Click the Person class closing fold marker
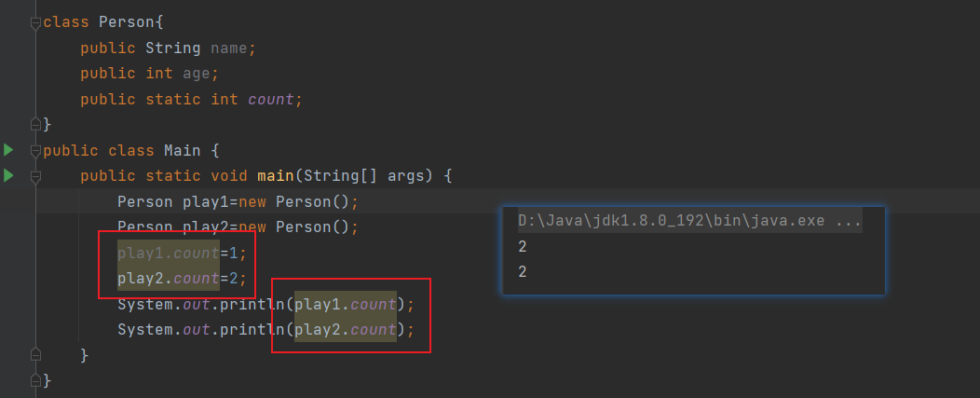 point(35,123)
